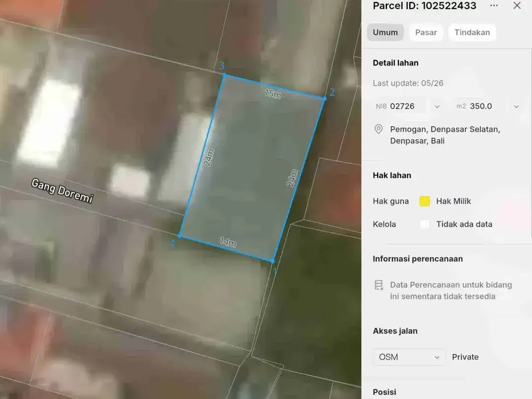The image size is (532, 399).
Task: Click the Last update: 05/26 text
Action: (408, 83)
